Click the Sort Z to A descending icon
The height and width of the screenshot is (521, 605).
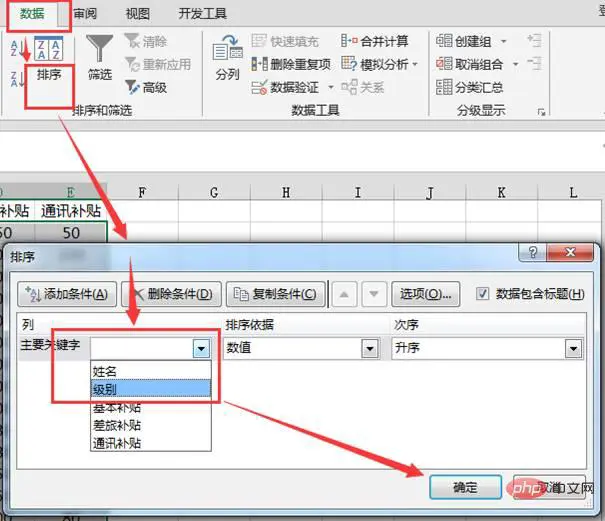tap(15, 79)
